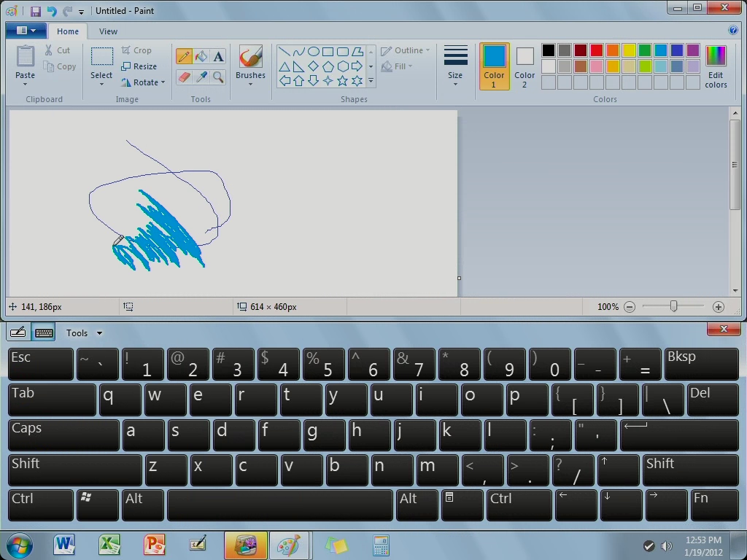This screenshot has width=747, height=560.
Task: Click the Resize button
Action: (x=139, y=66)
